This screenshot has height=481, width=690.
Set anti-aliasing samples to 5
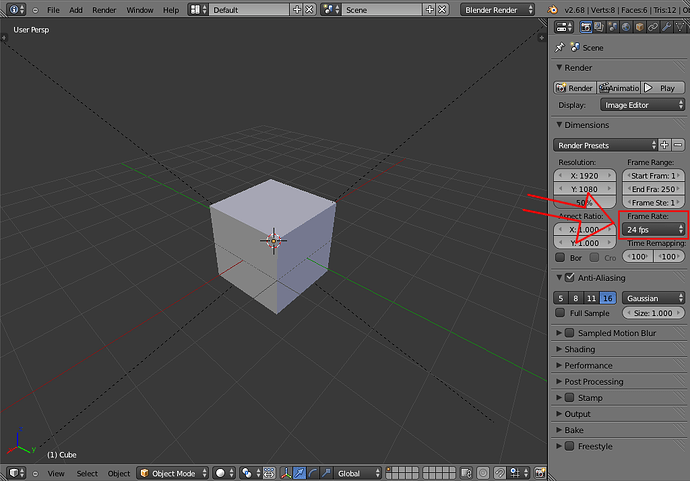point(561,298)
